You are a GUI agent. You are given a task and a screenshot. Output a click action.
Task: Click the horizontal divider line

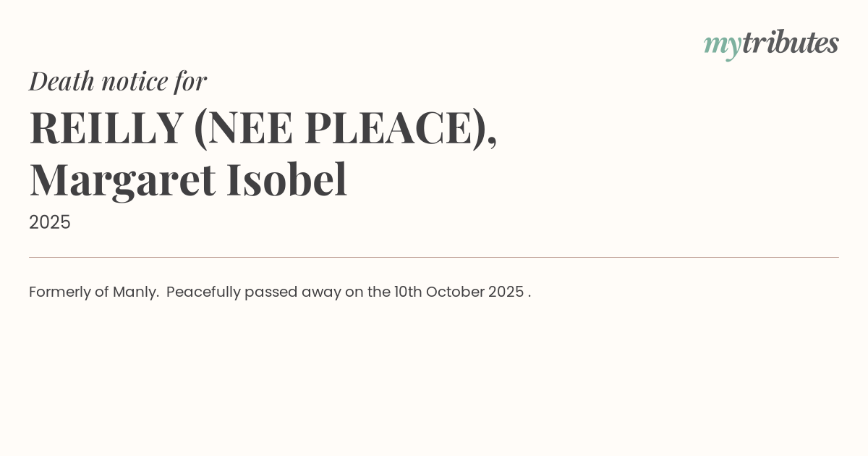coord(434,257)
